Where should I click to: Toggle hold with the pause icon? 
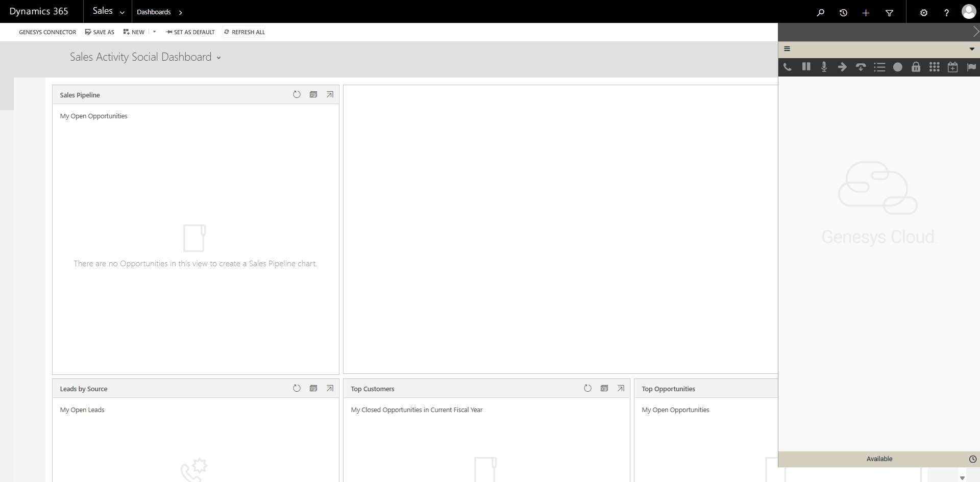click(x=806, y=67)
